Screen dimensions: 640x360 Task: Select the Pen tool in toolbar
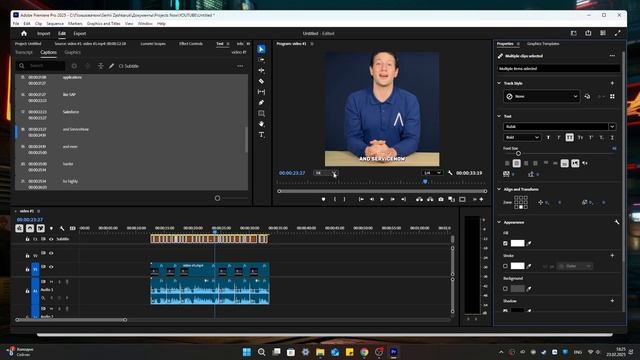262,102
